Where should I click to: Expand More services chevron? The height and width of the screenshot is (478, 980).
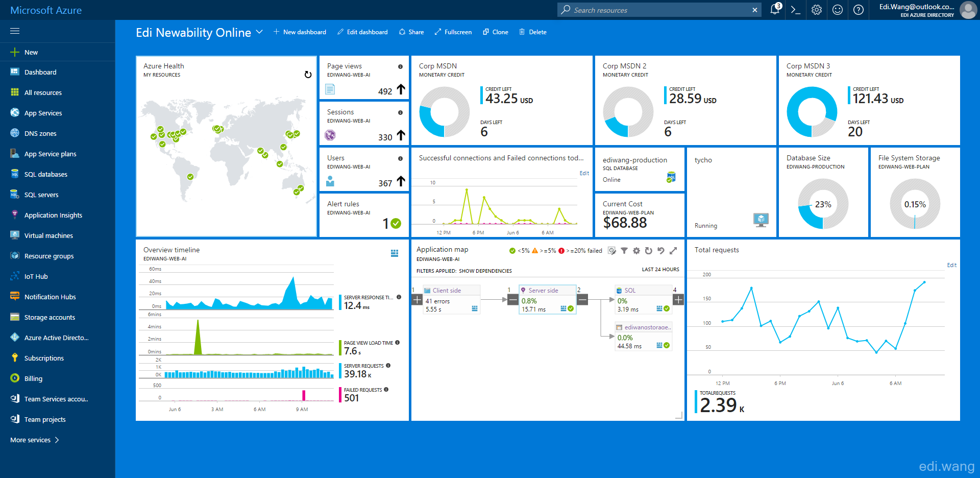tap(57, 440)
